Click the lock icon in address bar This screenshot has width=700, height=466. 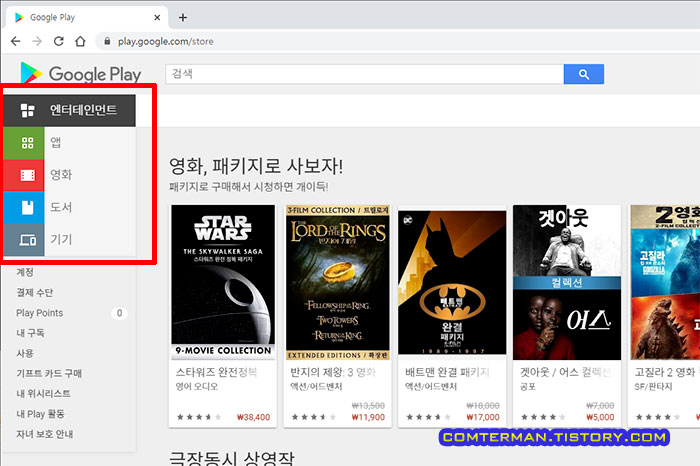pos(107,42)
